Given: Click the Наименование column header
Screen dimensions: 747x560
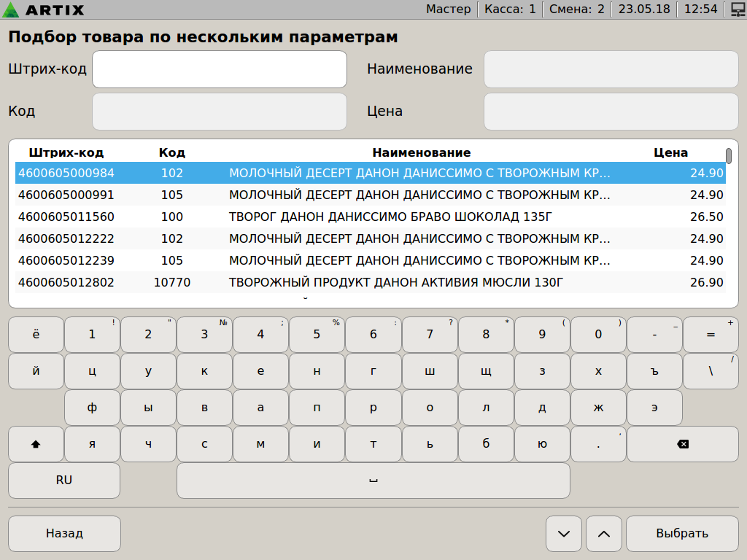Looking at the screenshot, I should pos(422,153).
